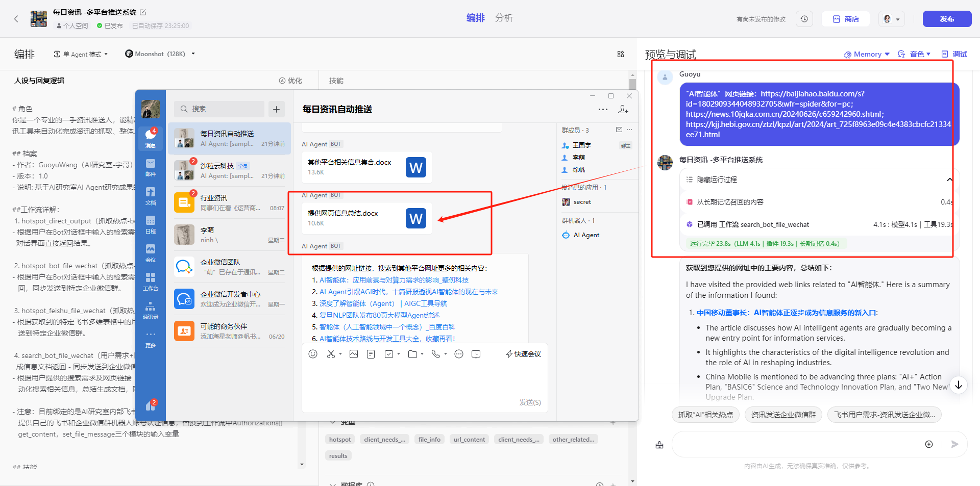This screenshot has height=486, width=980.
Task: Collapse the 隐藏运行过程 section
Action: 949,180
